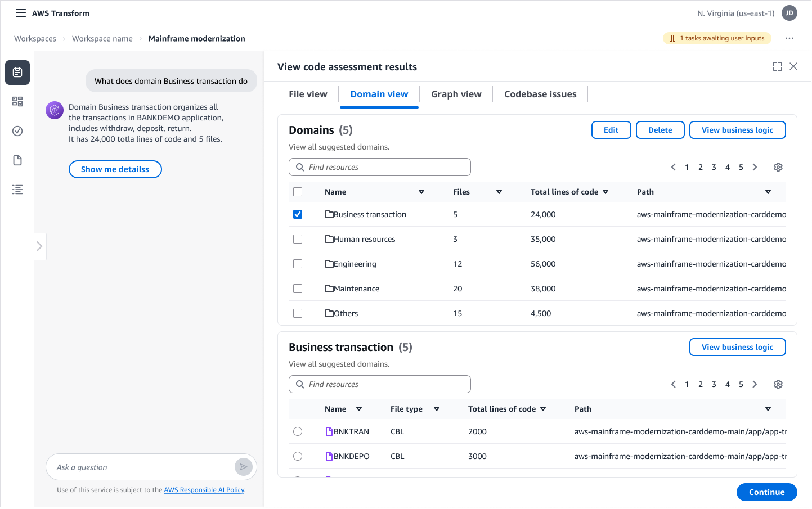Switch to the Domain view tab

pyautogui.click(x=379, y=94)
